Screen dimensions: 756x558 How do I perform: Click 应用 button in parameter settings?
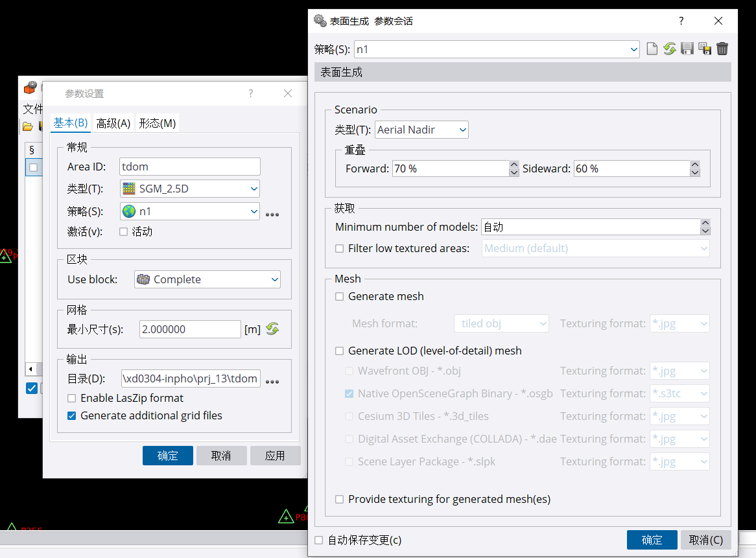click(x=275, y=456)
